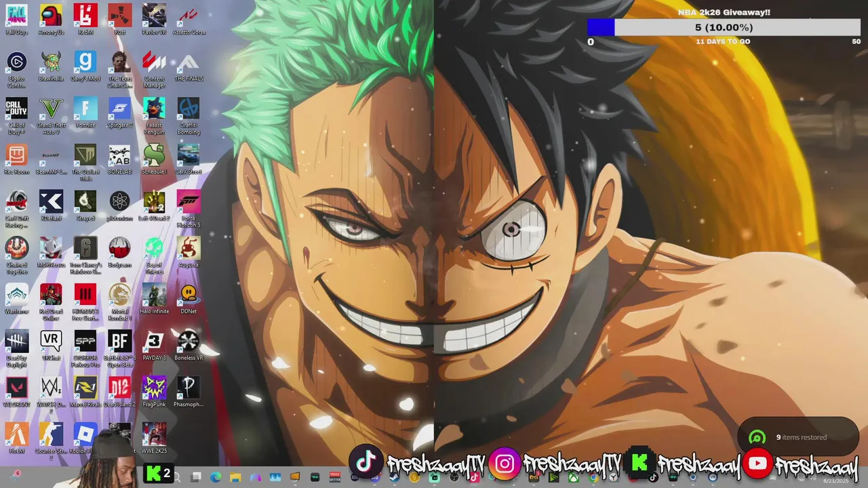Open the CarX Street shortcut

(189, 159)
